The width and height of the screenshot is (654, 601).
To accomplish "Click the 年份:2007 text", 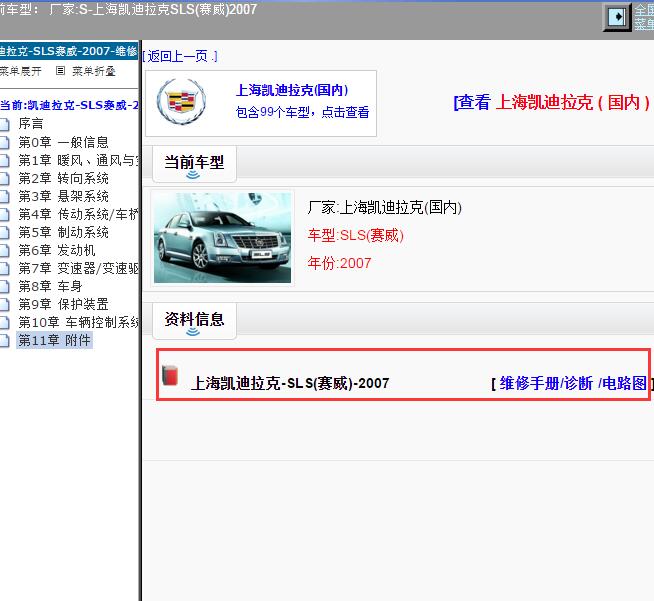I will tap(339, 263).
